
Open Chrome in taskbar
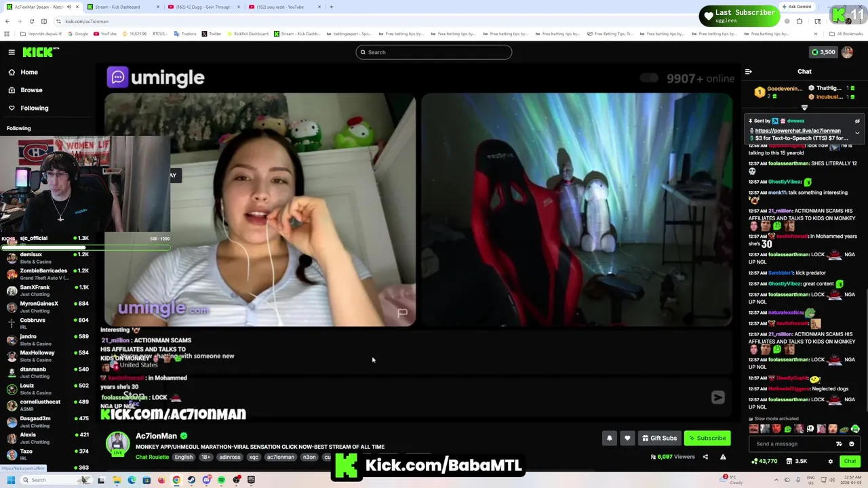(176, 480)
